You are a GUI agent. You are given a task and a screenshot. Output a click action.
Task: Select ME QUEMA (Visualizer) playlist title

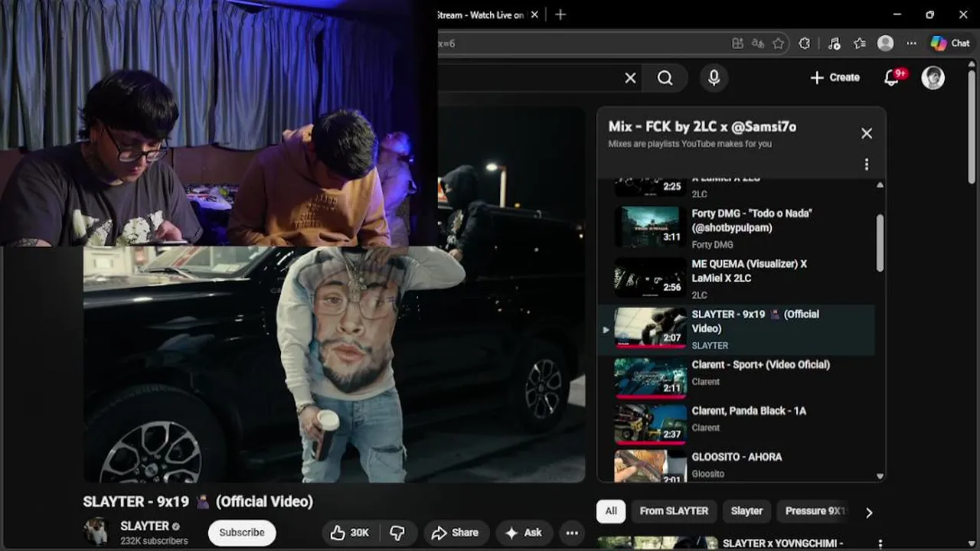tap(749, 271)
